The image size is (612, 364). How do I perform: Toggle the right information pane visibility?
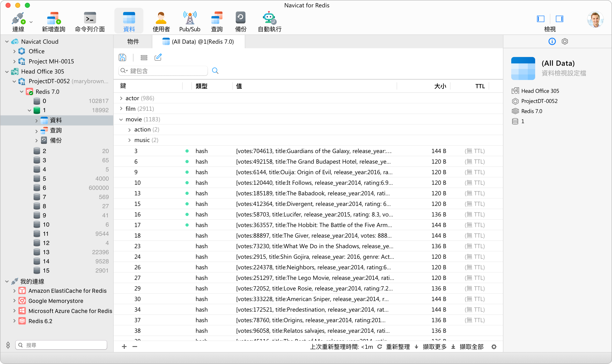pyautogui.click(x=559, y=19)
